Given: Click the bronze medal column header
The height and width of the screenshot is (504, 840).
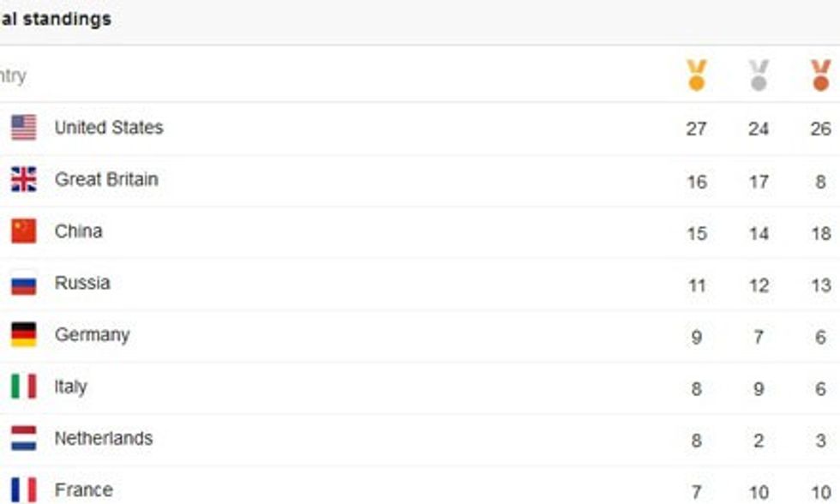Looking at the screenshot, I should [x=820, y=75].
